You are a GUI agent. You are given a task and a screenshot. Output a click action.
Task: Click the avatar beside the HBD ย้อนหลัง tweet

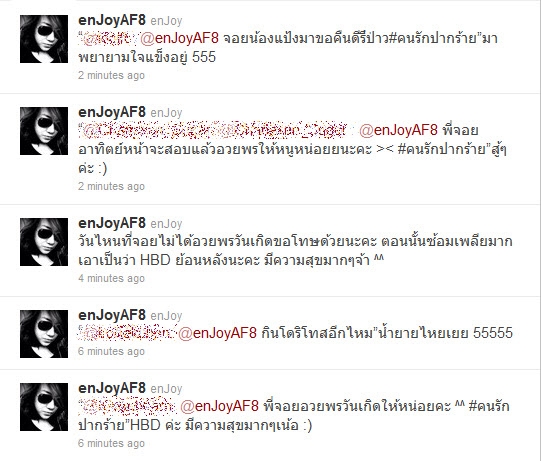pos(44,242)
